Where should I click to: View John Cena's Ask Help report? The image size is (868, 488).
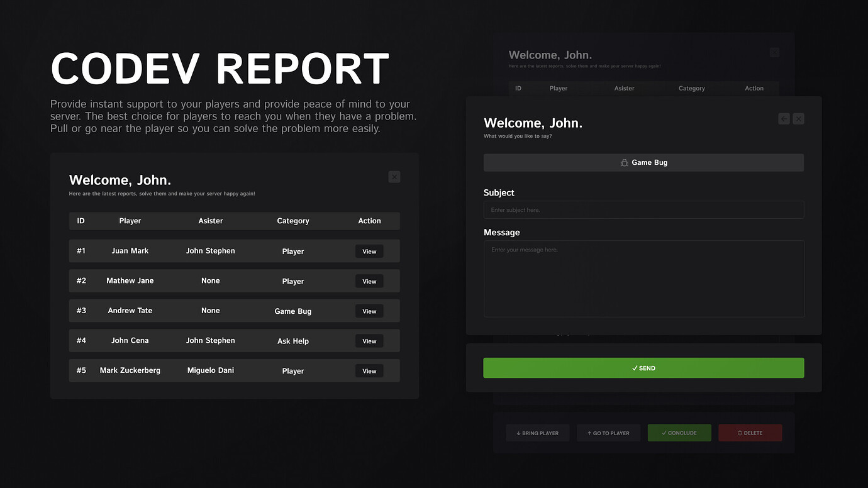[x=369, y=340]
